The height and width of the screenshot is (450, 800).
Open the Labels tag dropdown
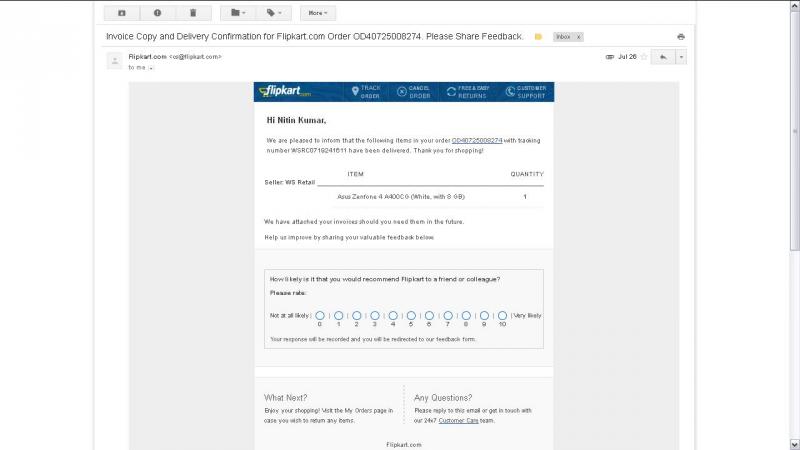tap(274, 13)
